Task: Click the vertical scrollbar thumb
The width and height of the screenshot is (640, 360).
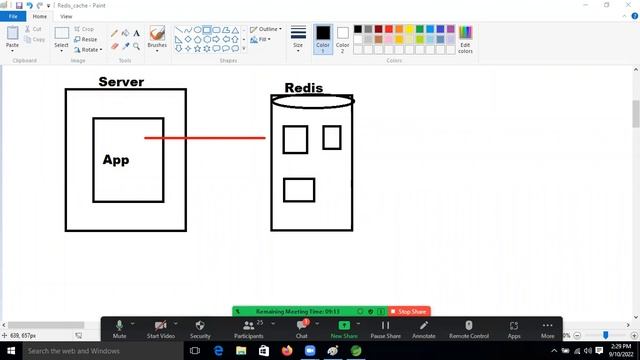Action: 636,114
